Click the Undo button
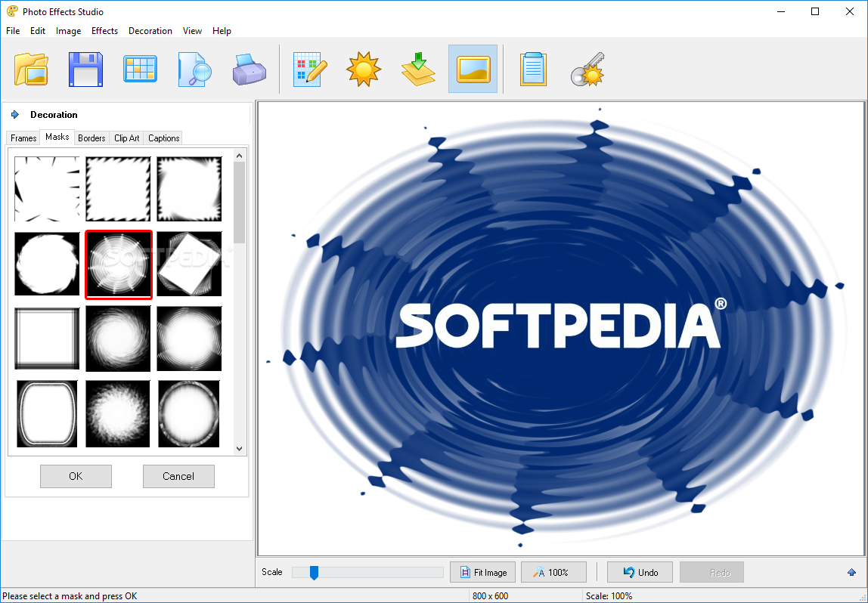Viewport: 868px width, 603px height. coord(640,572)
